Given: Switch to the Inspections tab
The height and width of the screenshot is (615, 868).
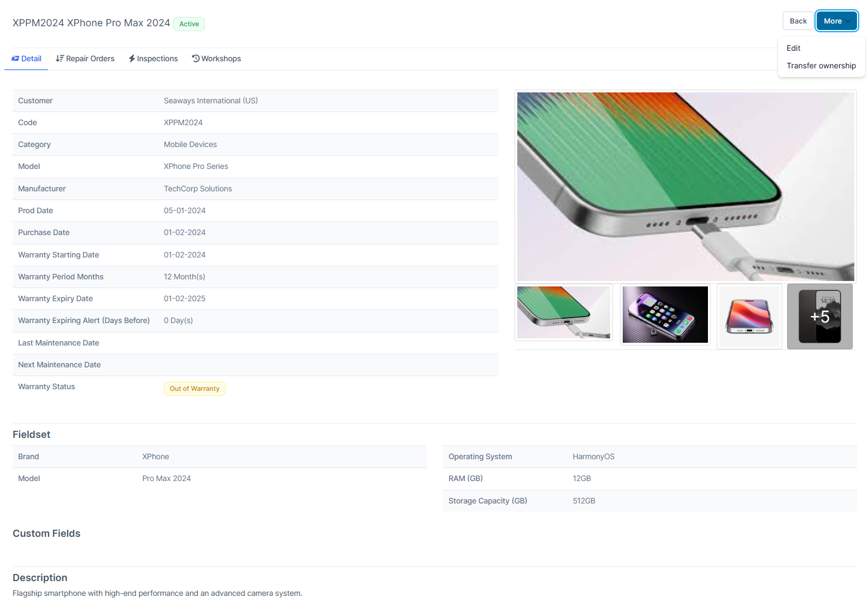Looking at the screenshot, I should (x=153, y=58).
